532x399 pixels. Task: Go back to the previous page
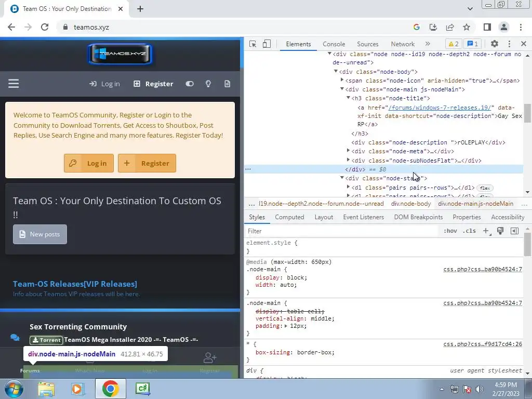(x=11, y=27)
